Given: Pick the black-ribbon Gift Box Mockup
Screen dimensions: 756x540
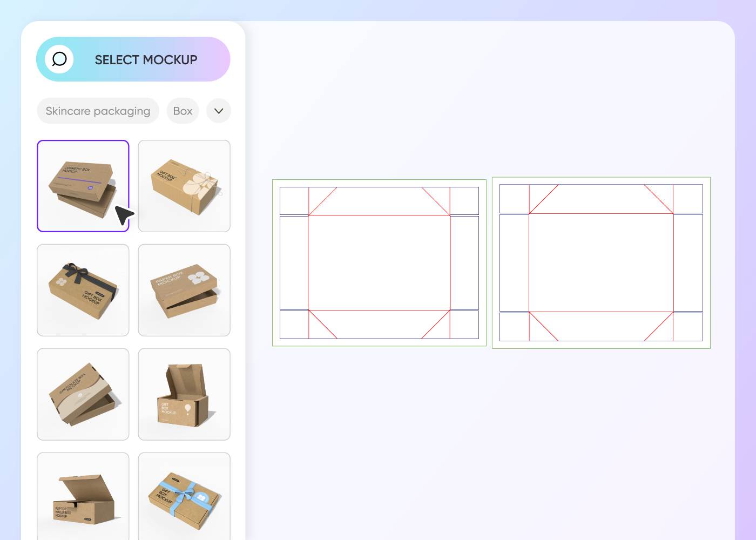Looking at the screenshot, I should click(x=83, y=290).
